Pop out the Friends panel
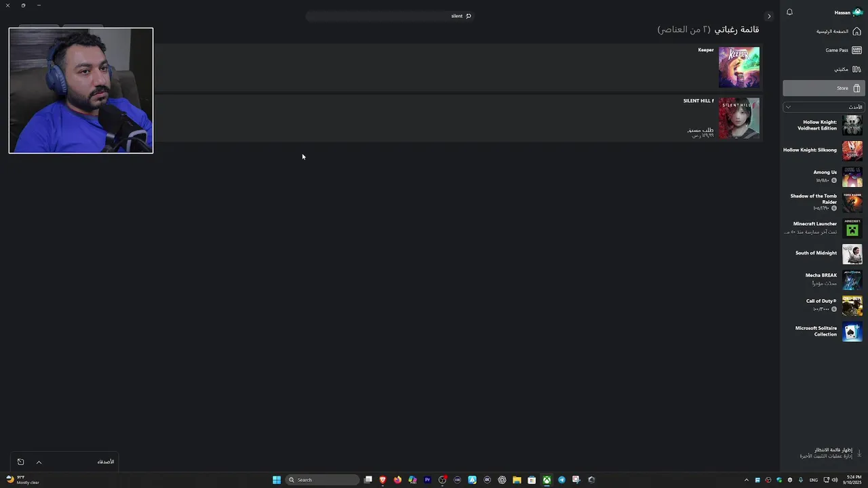868x488 pixels. pos(20,462)
